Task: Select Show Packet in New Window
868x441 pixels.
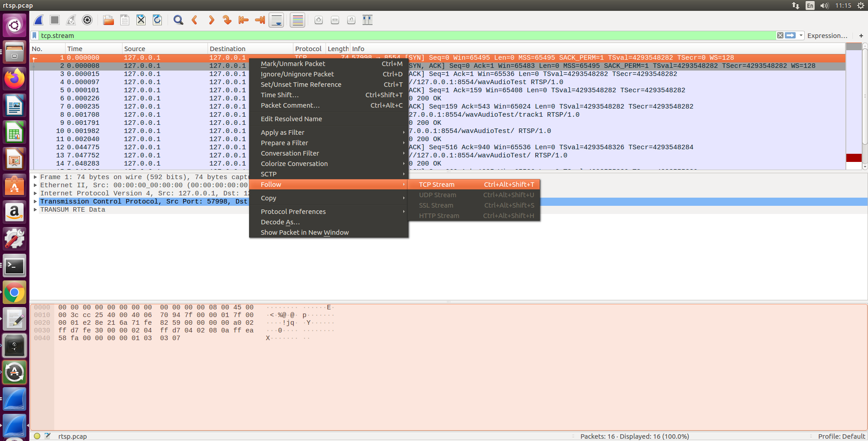Action: pyautogui.click(x=329, y=232)
